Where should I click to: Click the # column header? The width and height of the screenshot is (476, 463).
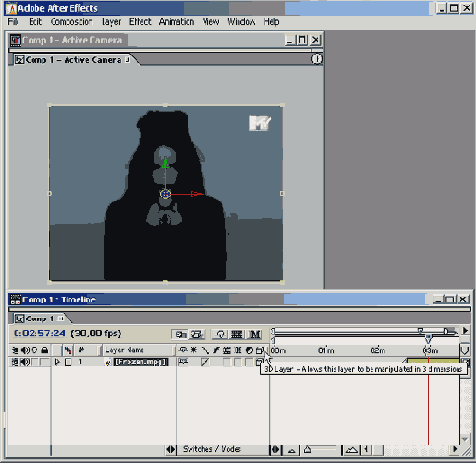[81, 350]
